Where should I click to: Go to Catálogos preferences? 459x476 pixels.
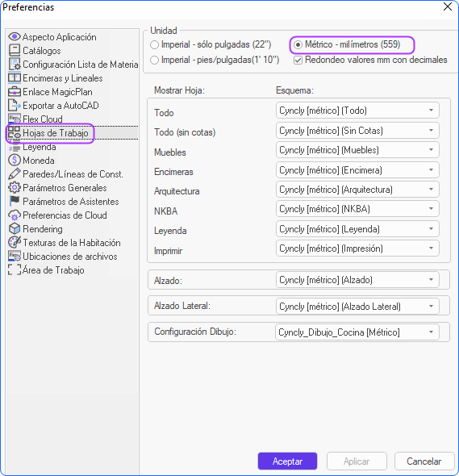click(x=42, y=50)
